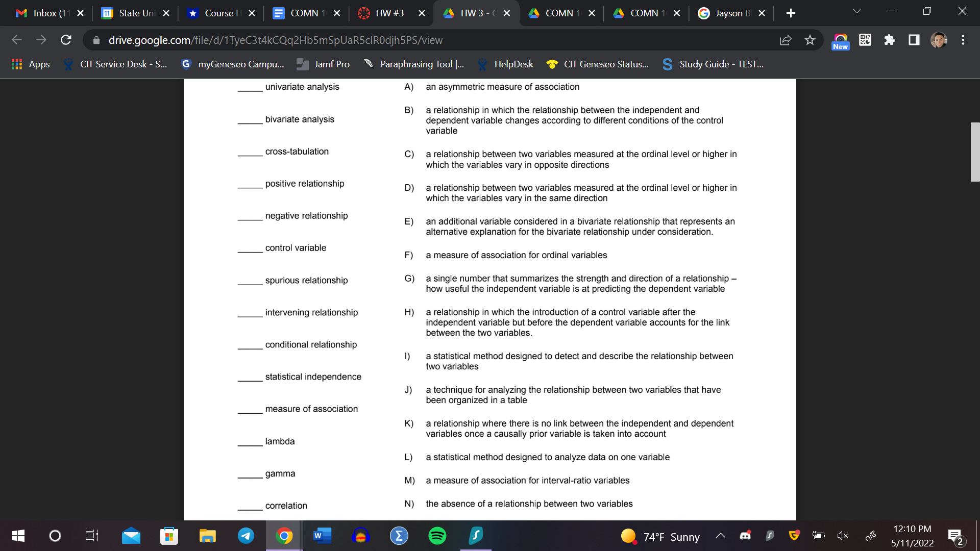This screenshot has height=551, width=980.
Task: Open the tab search dropdown arrow
Action: tap(856, 11)
